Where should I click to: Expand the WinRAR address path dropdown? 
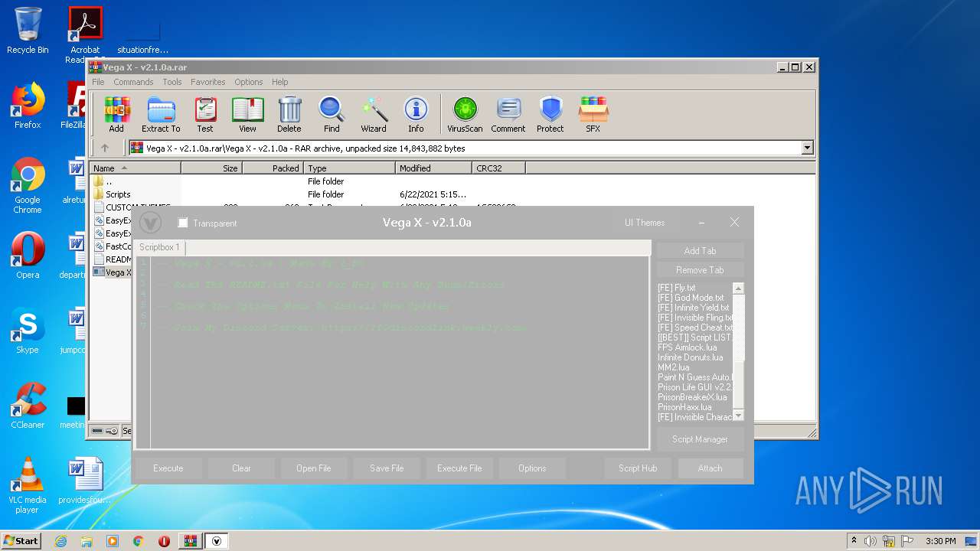pos(807,148)
